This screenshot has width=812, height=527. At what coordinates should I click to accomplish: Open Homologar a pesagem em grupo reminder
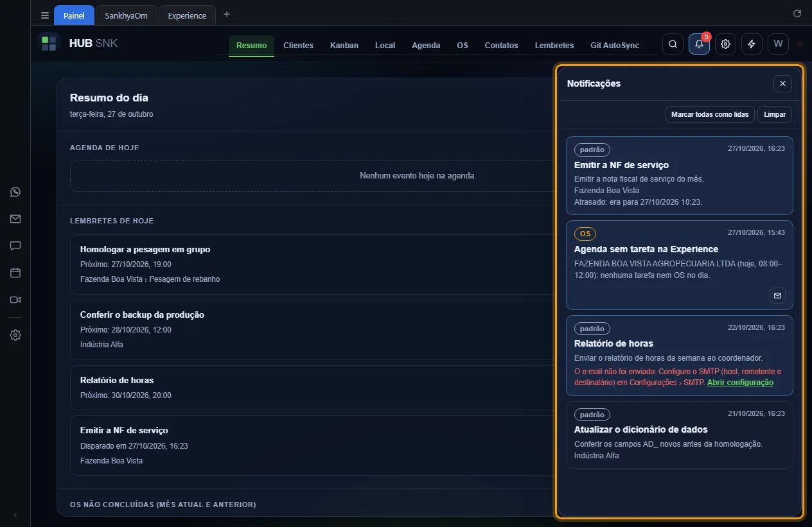(x=312, y=264)
